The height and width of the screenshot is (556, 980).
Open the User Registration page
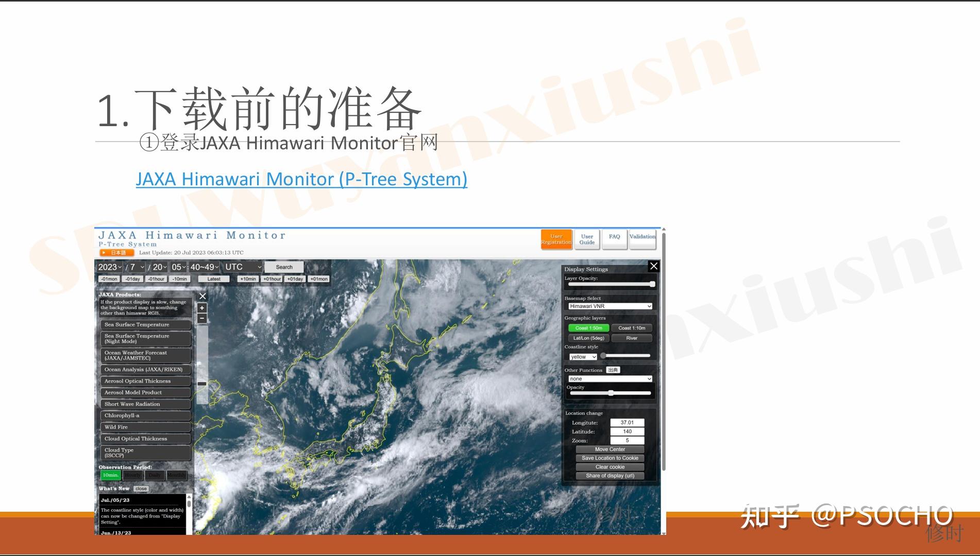click(556, 239)
